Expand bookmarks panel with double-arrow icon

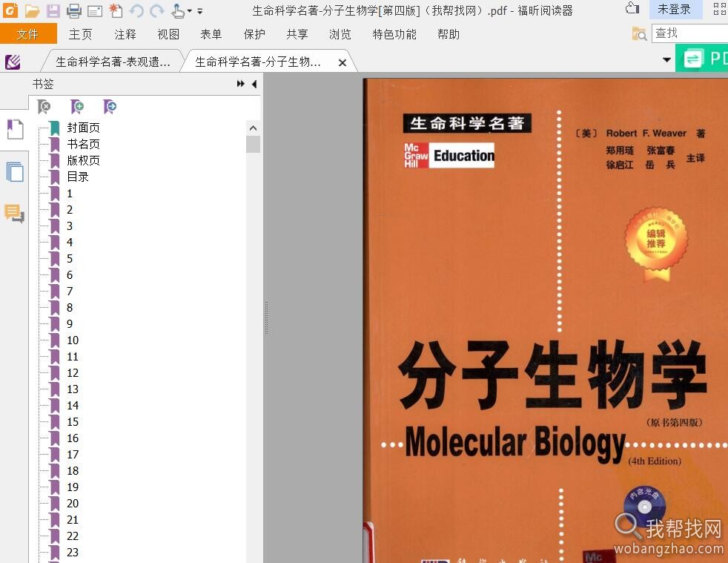(x=240, y=84)
